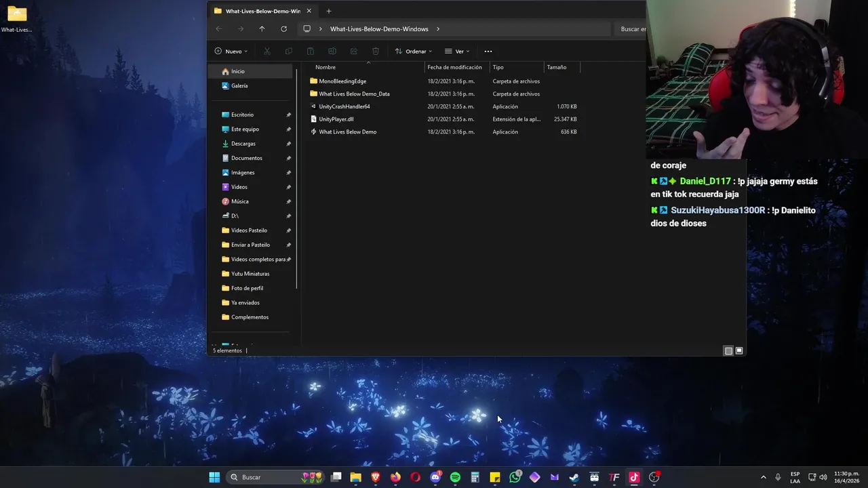Open File Explorer icon in taskbar
868x488 pixels.
pyautogui.click(x=355, y=477)
